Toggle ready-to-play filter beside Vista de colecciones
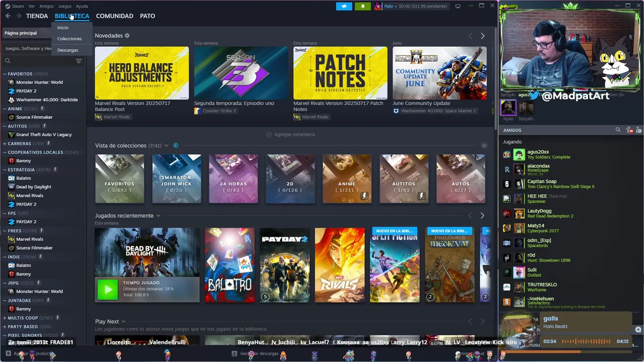The height and width of the screenshot is (362, 644). click(x=176, y=145)
